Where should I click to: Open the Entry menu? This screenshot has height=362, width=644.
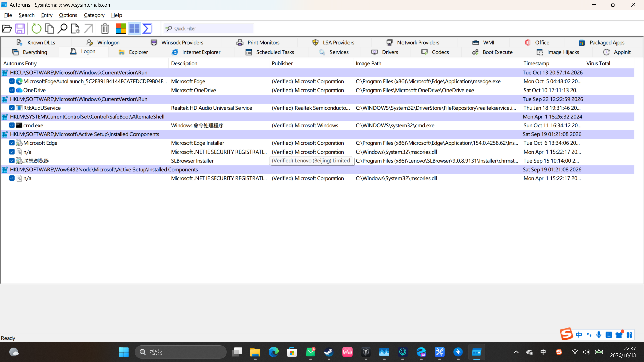[x=47, y=15]
